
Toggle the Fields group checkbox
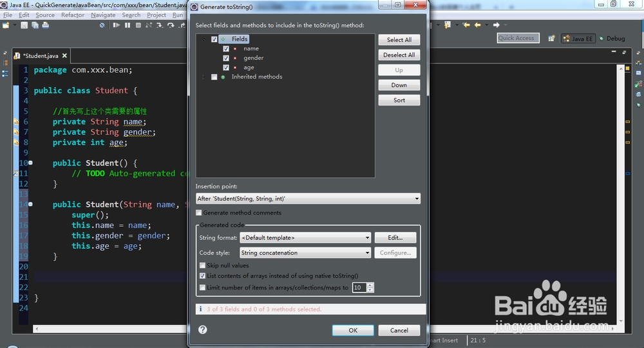pos(214,39)
